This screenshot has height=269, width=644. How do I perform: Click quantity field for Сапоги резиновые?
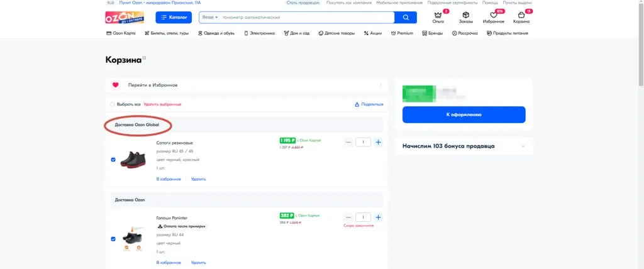pos(363,142)
